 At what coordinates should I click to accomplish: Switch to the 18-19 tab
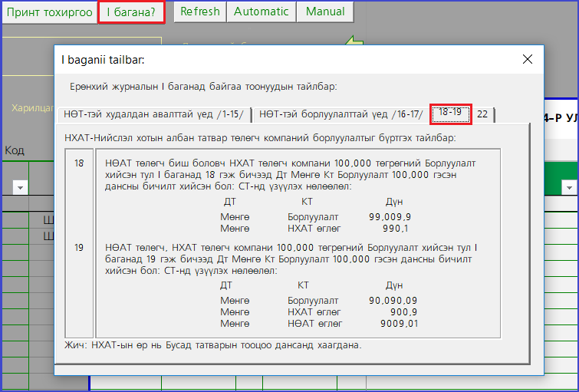pos(450,112)
